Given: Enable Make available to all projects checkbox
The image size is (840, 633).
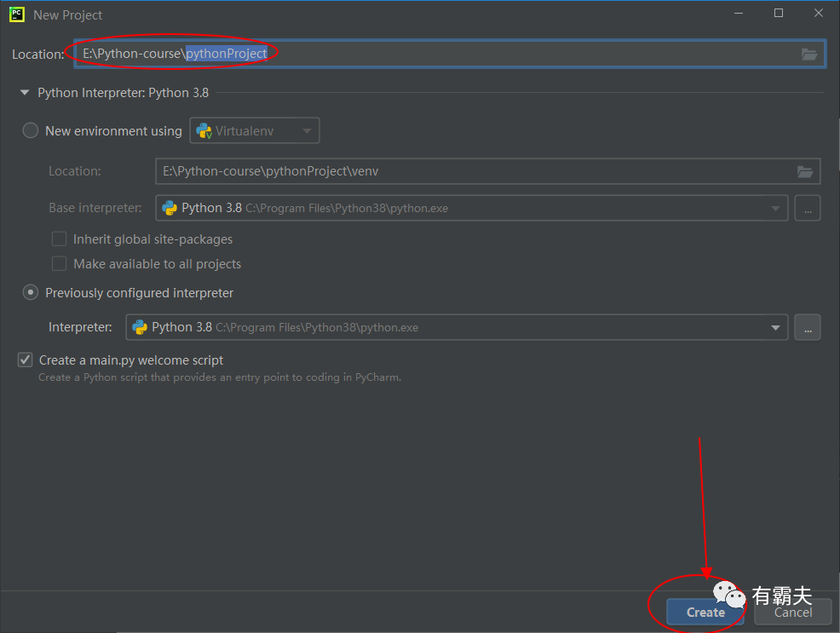Looking at the screenshot, I should tap(59, 263).
